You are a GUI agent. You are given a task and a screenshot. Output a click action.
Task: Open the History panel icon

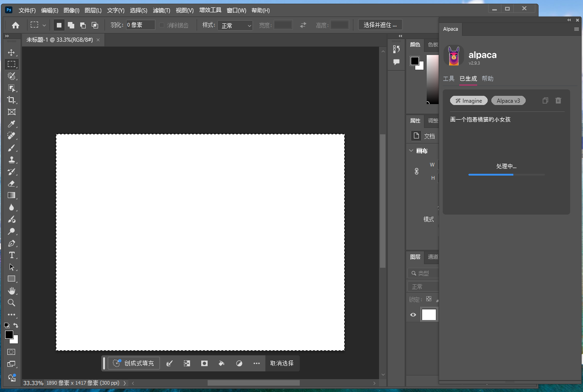pyautogui.click(x=396, y=50)
